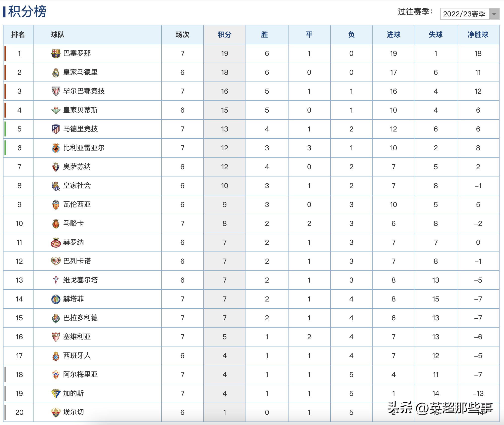This screenshot has height=425, width=504.
Task: Click the Valencia bat crest icon
Action: pyautogui.click(x=56, y=205)
